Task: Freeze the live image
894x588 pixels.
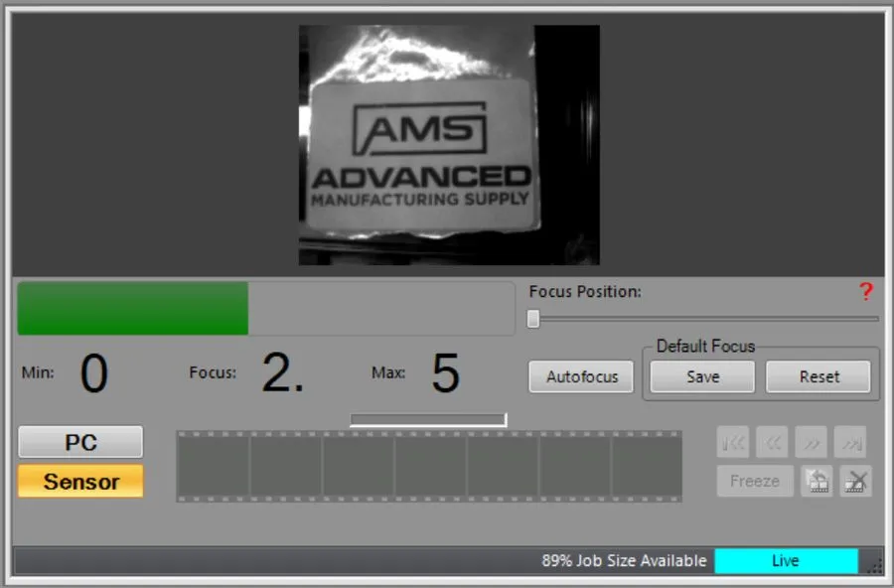Action: tap(755, 482)
